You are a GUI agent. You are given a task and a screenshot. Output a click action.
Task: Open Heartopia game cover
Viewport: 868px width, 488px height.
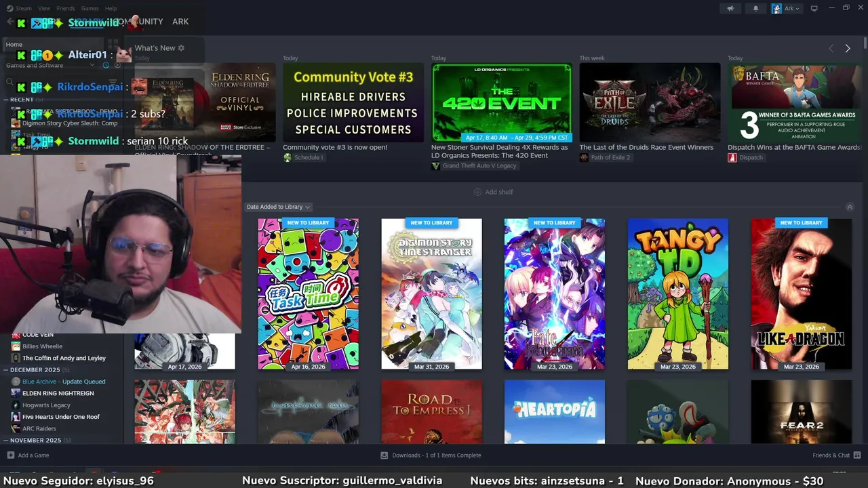click(555, 411)
